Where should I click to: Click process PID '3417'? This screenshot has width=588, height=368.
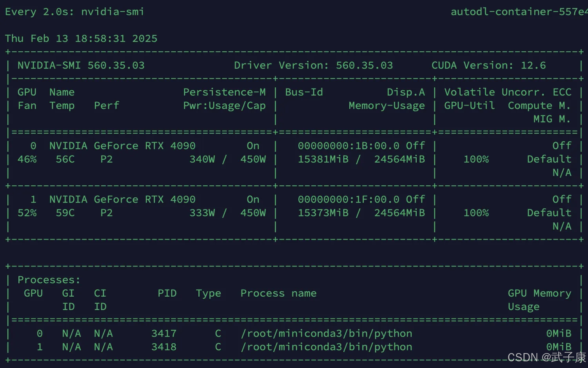point(164,334)
